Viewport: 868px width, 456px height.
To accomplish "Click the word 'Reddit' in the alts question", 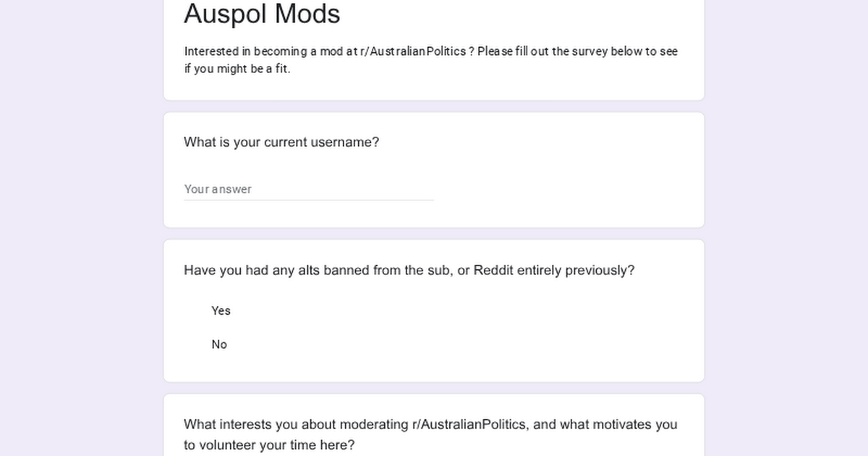I will point(493,271).
